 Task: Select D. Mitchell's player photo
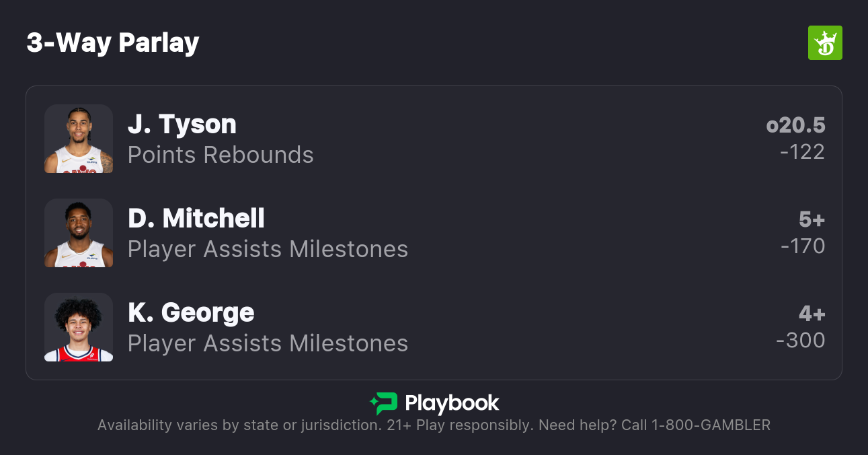tap(79, 233)
